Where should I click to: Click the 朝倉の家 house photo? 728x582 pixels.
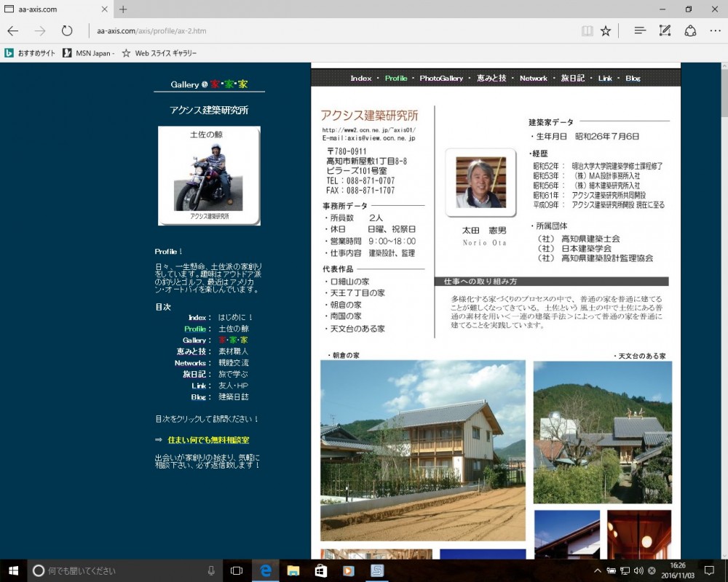(x=422, y=450)
